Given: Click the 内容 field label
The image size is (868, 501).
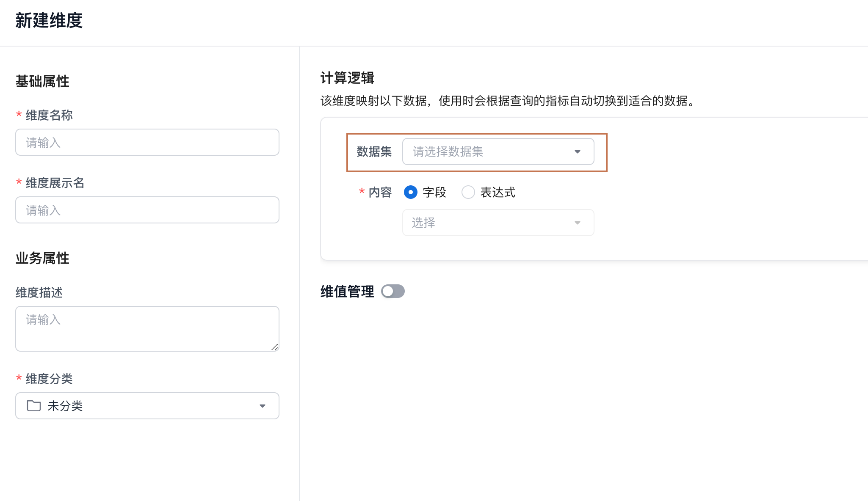Looking at the screenshot, I should click(x=380, y=192).
